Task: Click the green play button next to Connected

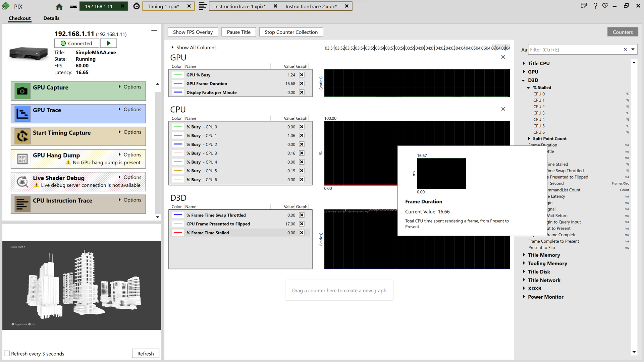Action: click(x=108, y=43)
